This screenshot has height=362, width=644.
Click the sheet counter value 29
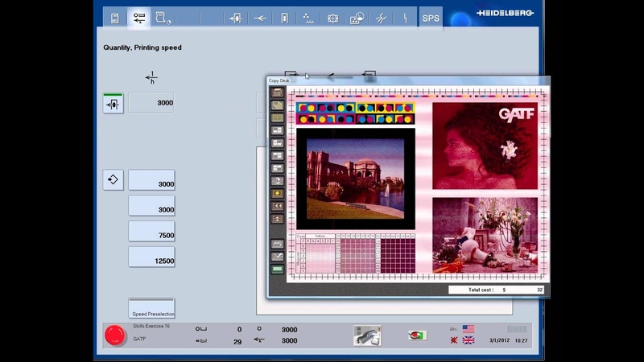coord(237,342)
